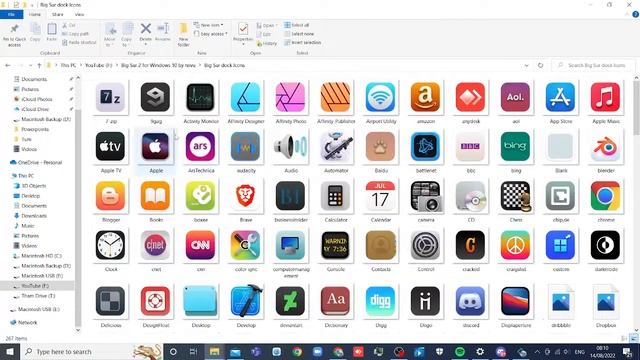
Task: Click Select all in ribbon
Action: click(x=297, y=25)
